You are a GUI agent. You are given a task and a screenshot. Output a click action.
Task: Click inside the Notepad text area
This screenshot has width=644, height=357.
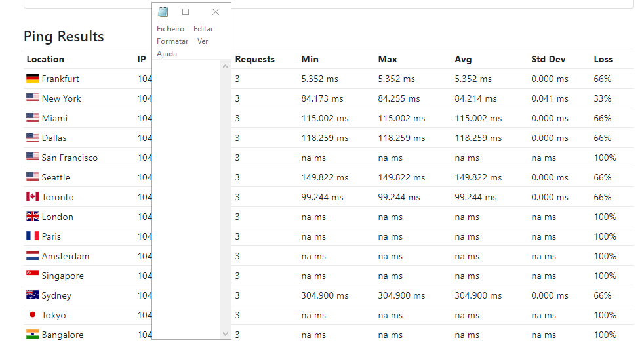click(x=186, y=197)
